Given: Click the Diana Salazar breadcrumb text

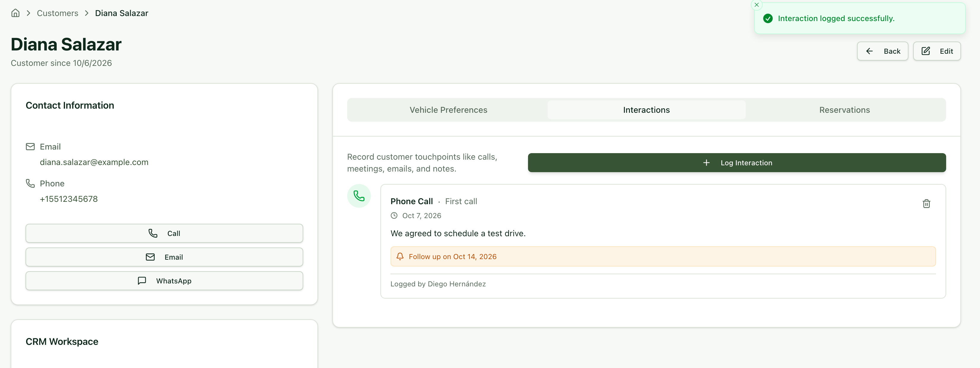Looking at the screenshot, I should (x=121, y=13).
